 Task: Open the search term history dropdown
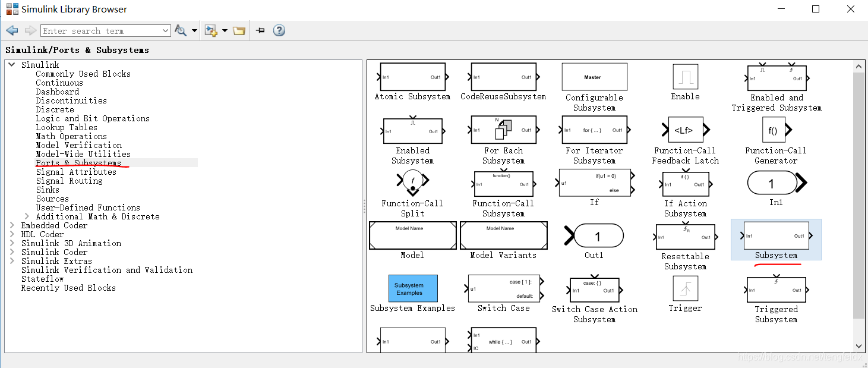(166, 31)
